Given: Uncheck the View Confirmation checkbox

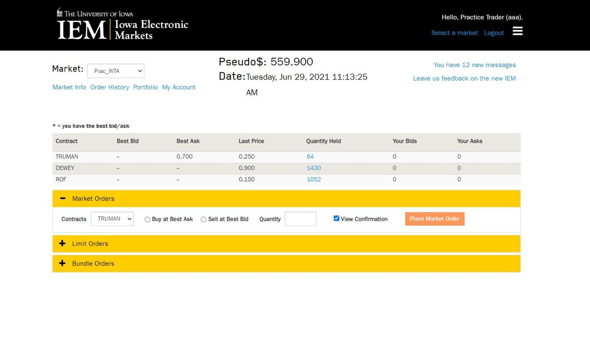Looking at the screenshot, I should click(336, 218).
